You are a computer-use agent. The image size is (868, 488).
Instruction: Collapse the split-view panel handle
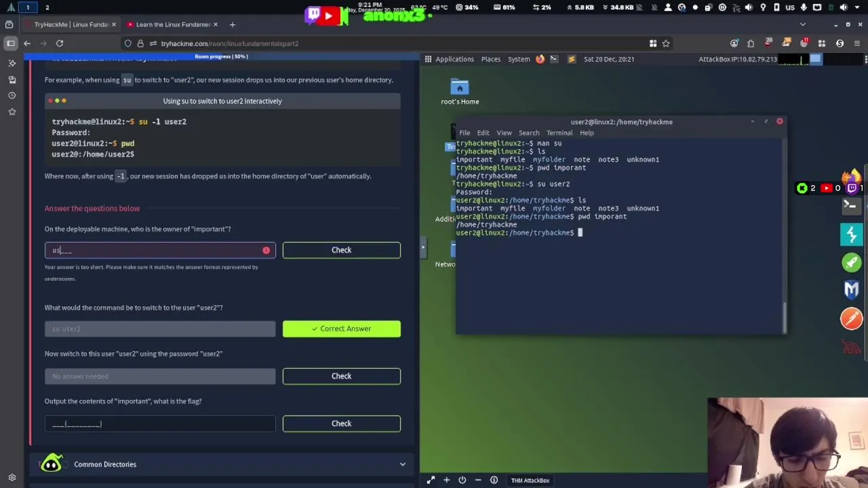click(x=423, y=247)
